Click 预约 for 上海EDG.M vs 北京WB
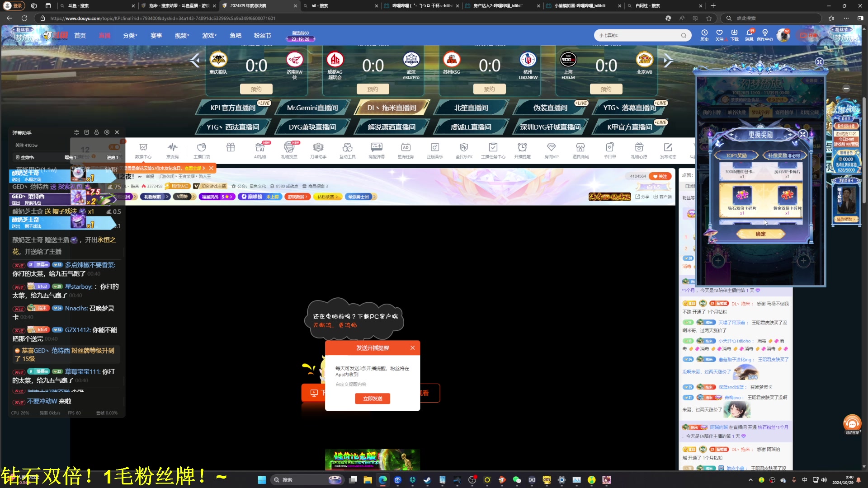 pos(606,89)
